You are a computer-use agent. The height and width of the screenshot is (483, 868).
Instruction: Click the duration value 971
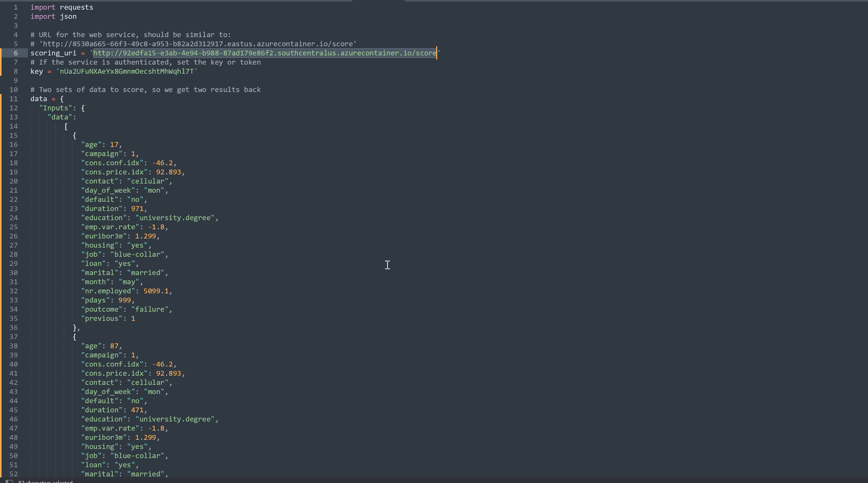[x=137, y=209]
